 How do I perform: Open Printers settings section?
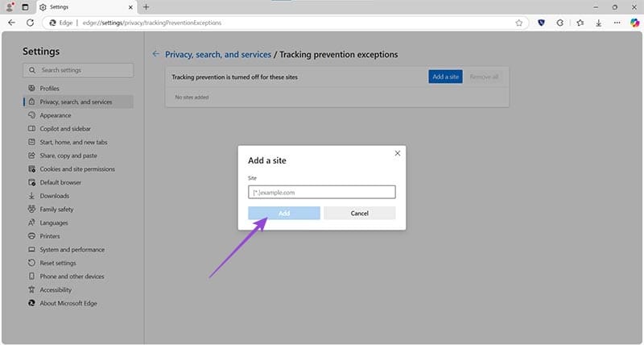point(50,236)
